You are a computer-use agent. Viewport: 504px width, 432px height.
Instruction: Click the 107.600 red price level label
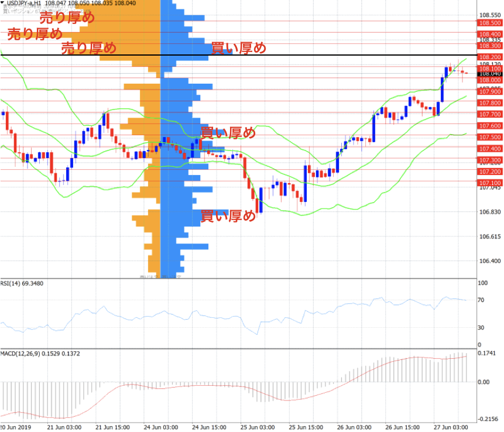tap(490, 126)
